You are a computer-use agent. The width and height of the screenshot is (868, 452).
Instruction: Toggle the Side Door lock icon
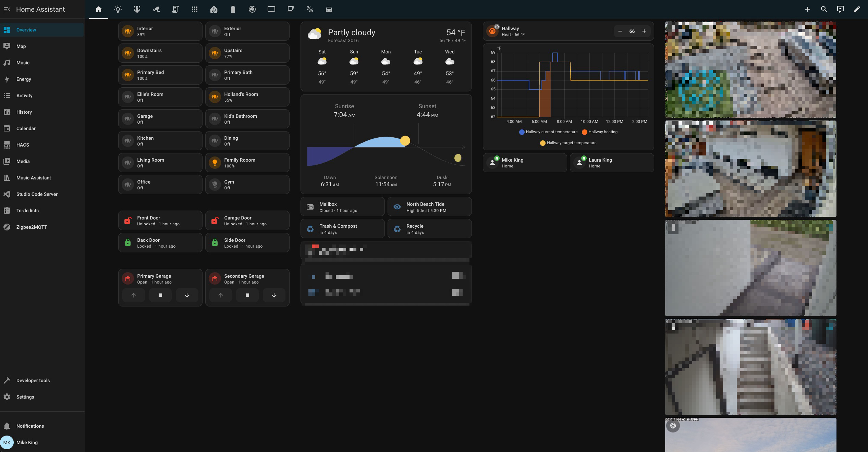(x=215, y=243)
